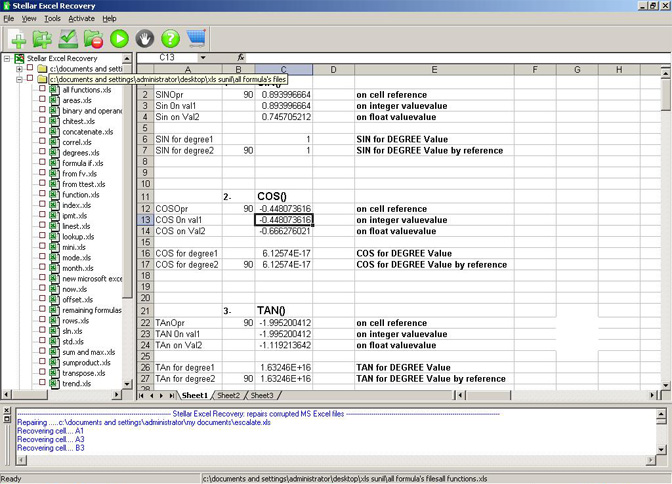Click cell containing -0.666276021
The image size is (672, 484).
(284, 231)
